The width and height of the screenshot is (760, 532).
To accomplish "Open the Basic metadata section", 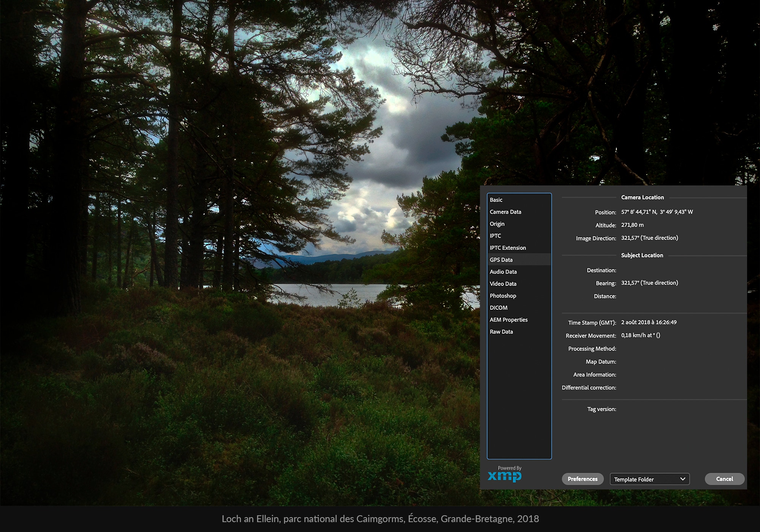I will (496, 200).
